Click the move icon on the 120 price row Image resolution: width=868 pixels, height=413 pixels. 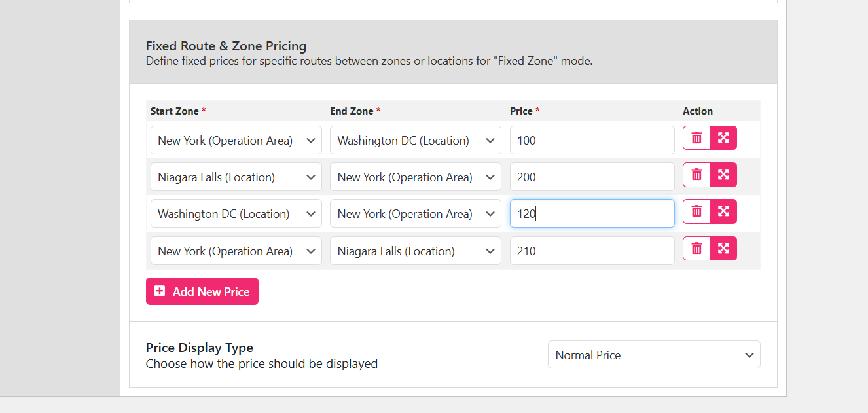tap(723, 211)
